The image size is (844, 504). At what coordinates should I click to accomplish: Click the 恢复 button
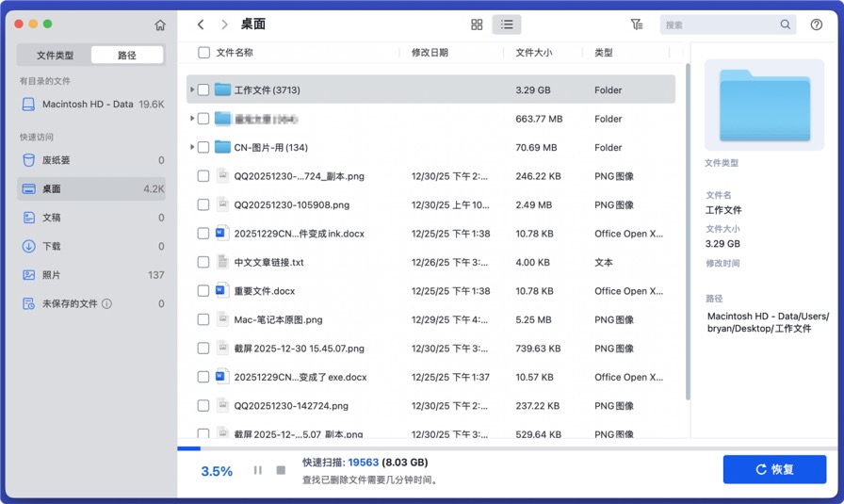pos(774,469)
